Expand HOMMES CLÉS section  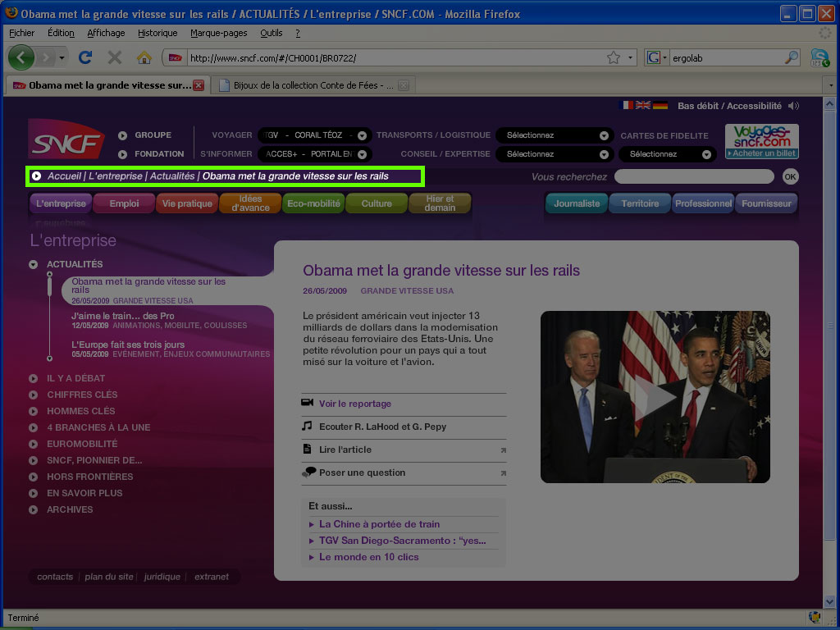click(x=33, y=411)
